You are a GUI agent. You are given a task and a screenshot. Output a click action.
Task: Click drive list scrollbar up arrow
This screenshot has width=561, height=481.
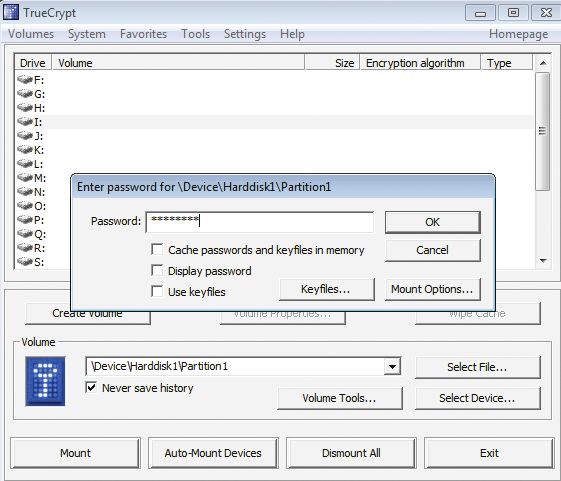click(543, 63)
